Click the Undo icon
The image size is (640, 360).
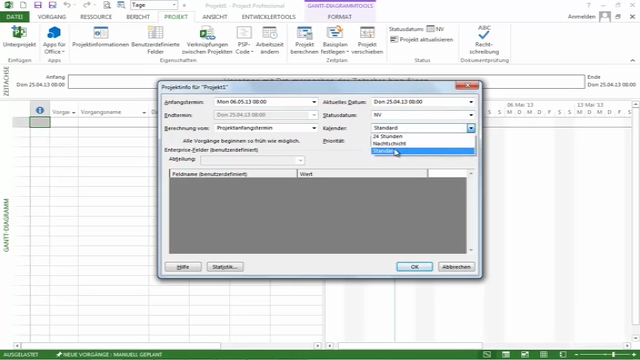click(67, 5)
